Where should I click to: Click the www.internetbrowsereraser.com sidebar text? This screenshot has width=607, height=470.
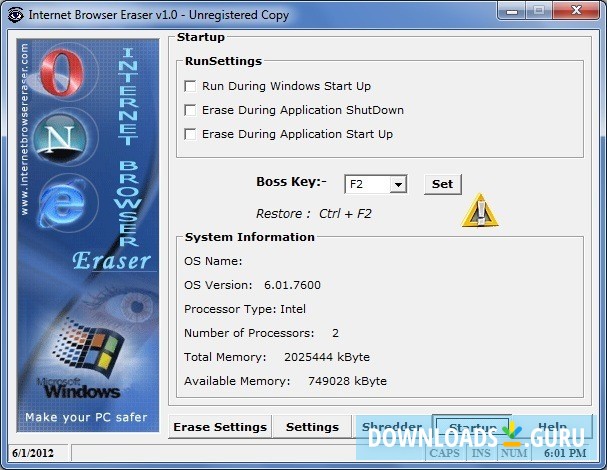point(24,129)
